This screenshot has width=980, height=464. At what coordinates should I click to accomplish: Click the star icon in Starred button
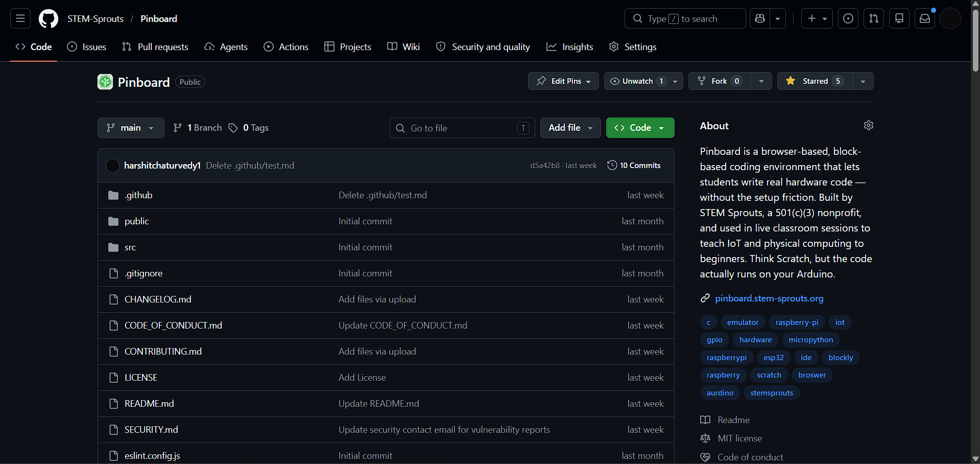click(791, 81)
